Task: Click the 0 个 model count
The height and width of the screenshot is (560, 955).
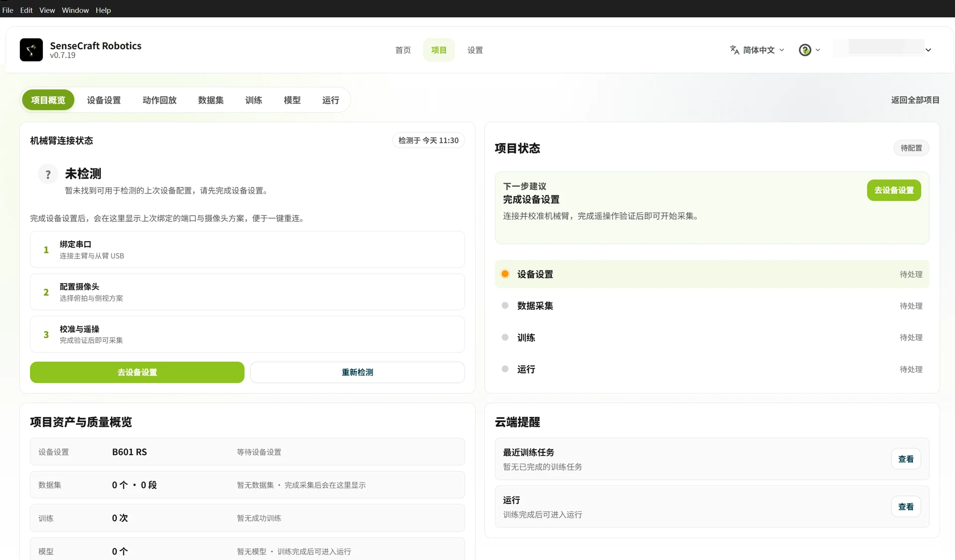Action: tap(120, 551)
